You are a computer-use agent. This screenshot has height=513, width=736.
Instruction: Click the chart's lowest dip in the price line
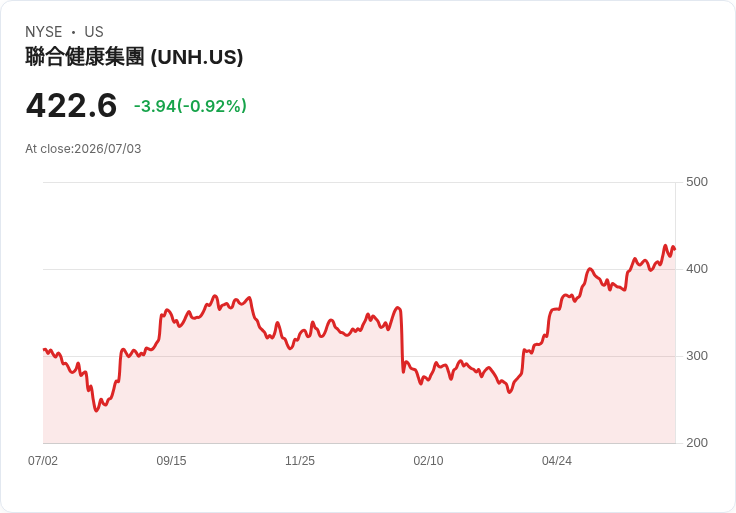pyautogui.click(x=97, y=410)
